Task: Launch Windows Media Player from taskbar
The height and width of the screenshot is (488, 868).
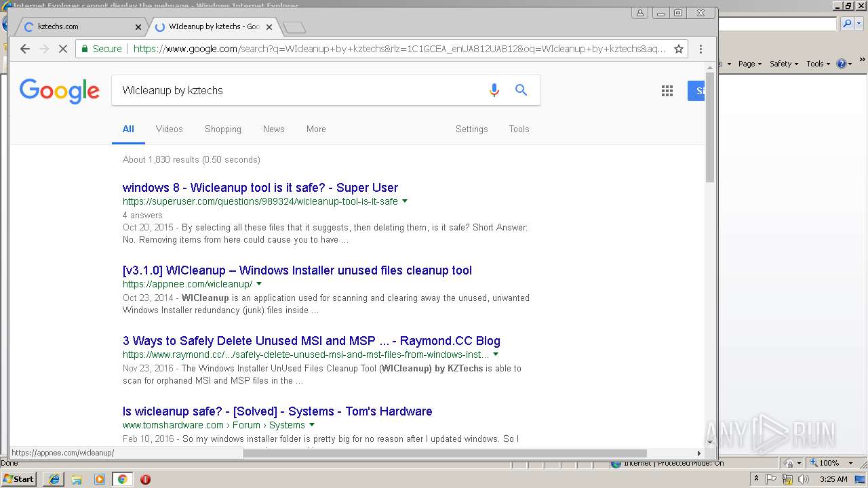Action: coord(100,479)
